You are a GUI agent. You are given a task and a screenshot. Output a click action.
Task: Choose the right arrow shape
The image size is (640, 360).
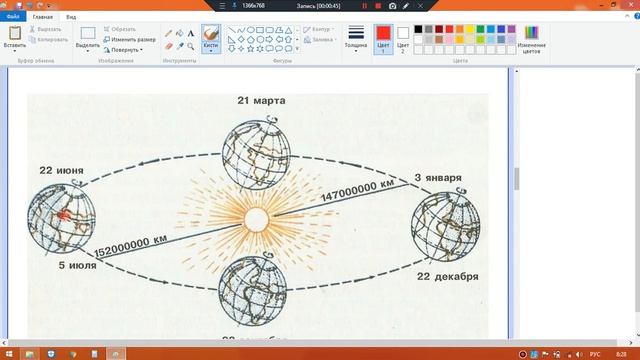click(269, 40)
